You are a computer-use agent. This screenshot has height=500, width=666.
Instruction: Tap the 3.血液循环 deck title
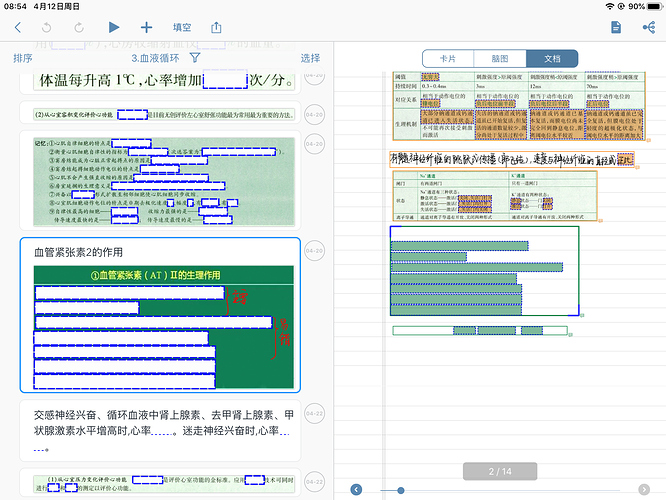point(155,58)
